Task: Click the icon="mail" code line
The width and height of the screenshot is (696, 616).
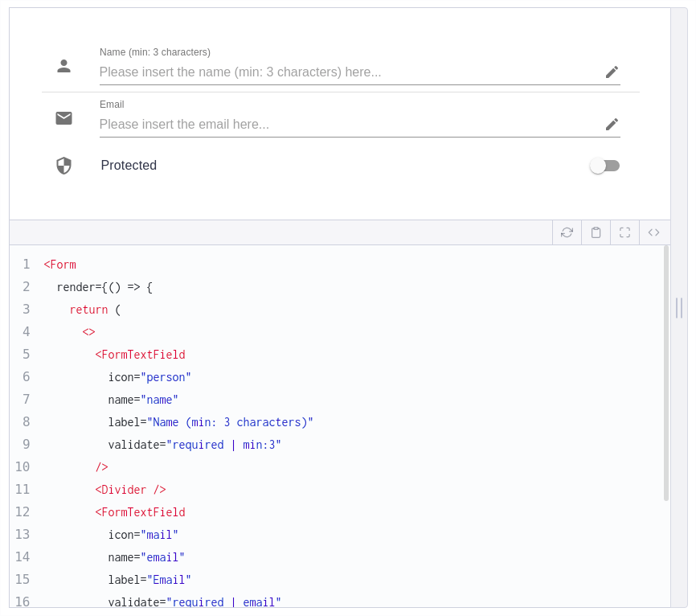Action: click(x=143, y=535)
